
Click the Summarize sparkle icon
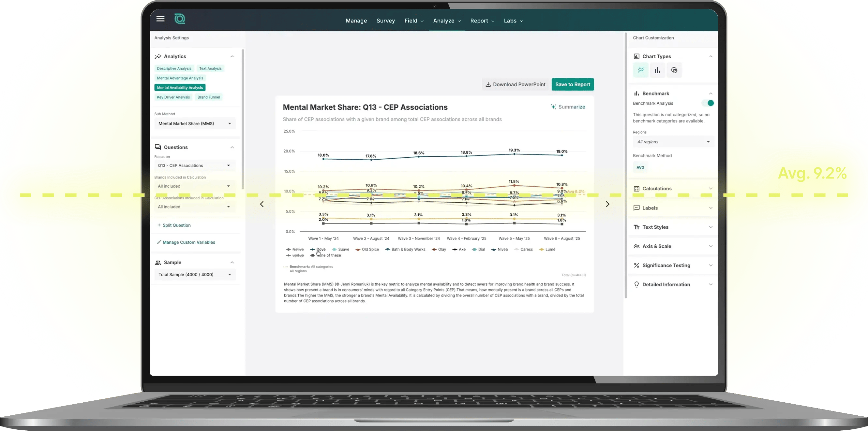[553, 107]
